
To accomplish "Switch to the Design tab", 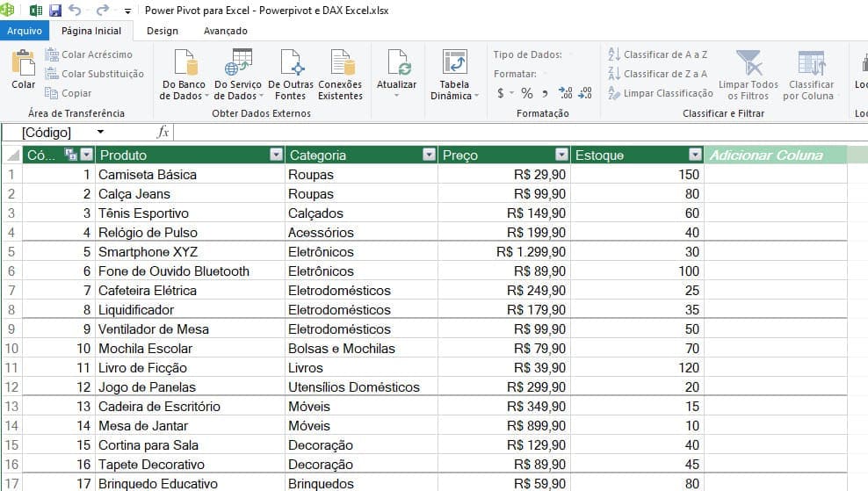I will point(162,31).
